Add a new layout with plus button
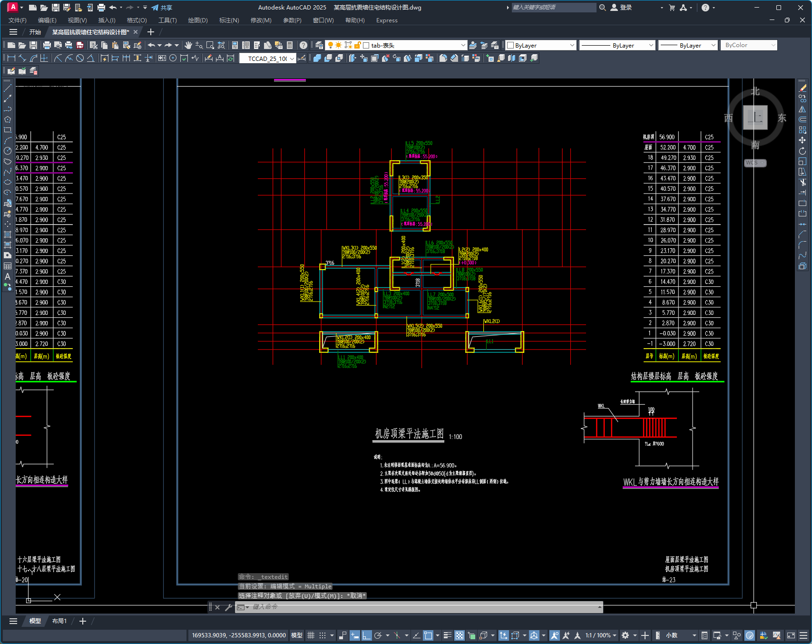The height and width of the screenshot is (644, 812). [x=82, y=621]
